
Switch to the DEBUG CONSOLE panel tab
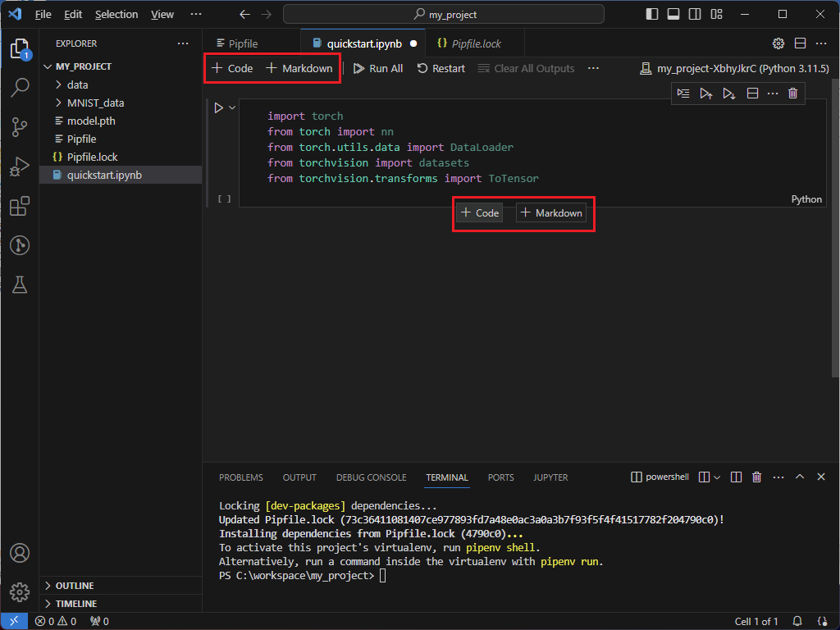[x=372, y=477]
